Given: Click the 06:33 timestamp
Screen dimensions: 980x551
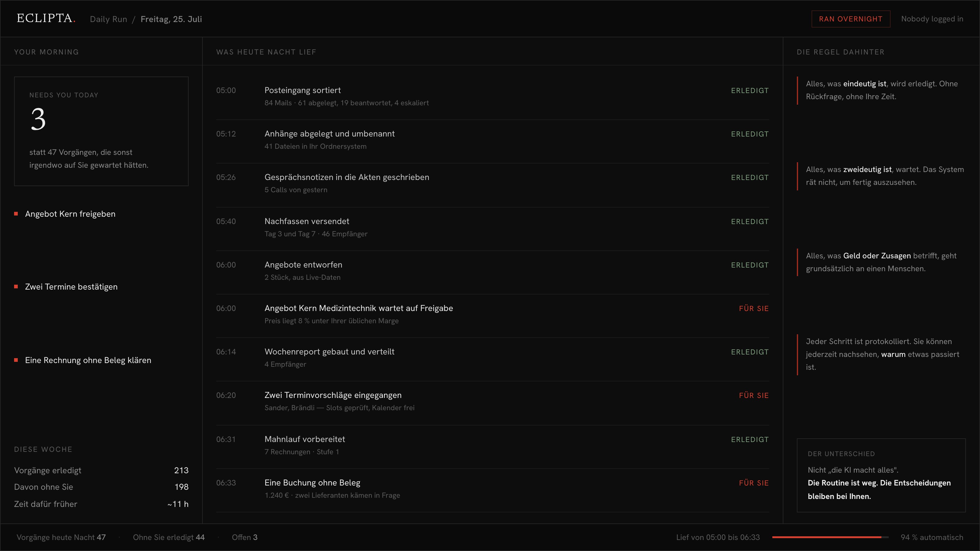Looking at the screenshot, I should pos(226,483).
